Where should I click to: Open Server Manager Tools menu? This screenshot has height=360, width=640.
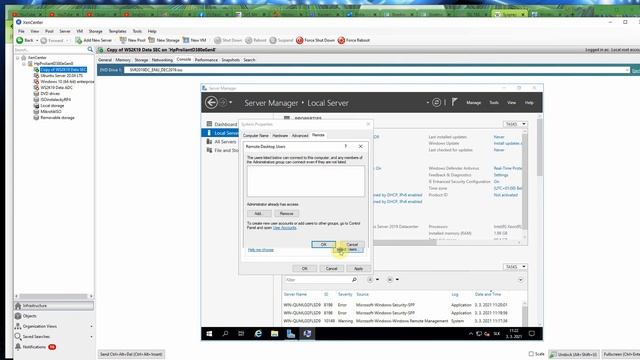494,102
